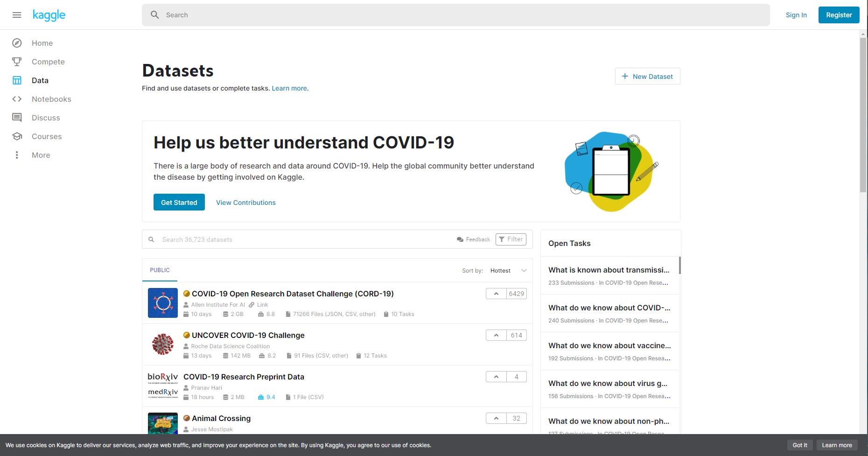The height and width of the screenshot is (456, 868).
Task: Click the usability icon next to 9.4
Action: 261,397
